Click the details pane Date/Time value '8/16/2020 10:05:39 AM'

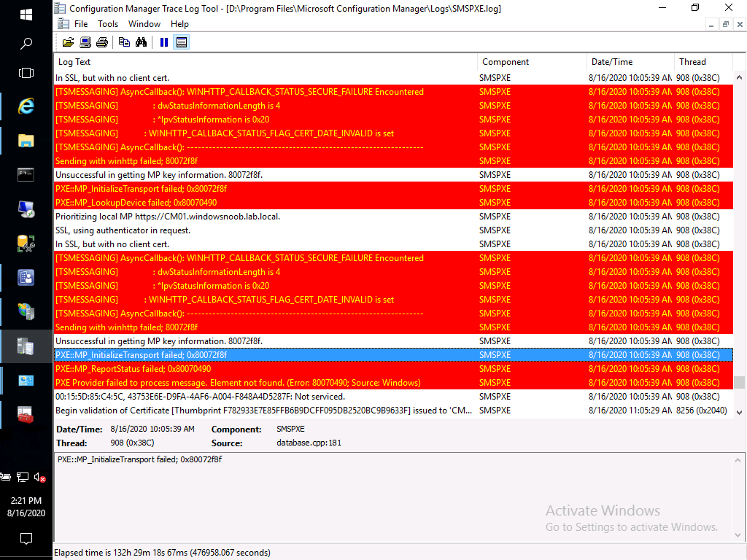[152, 429]
